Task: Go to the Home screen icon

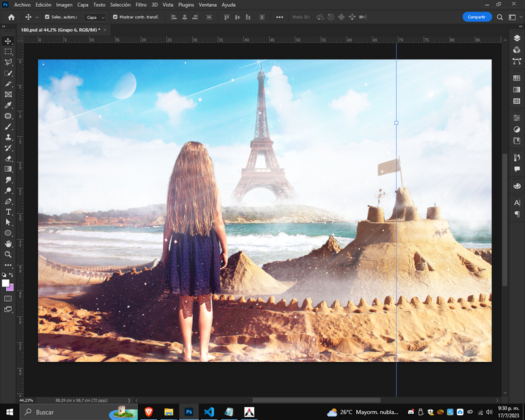Action: (12, 17)
